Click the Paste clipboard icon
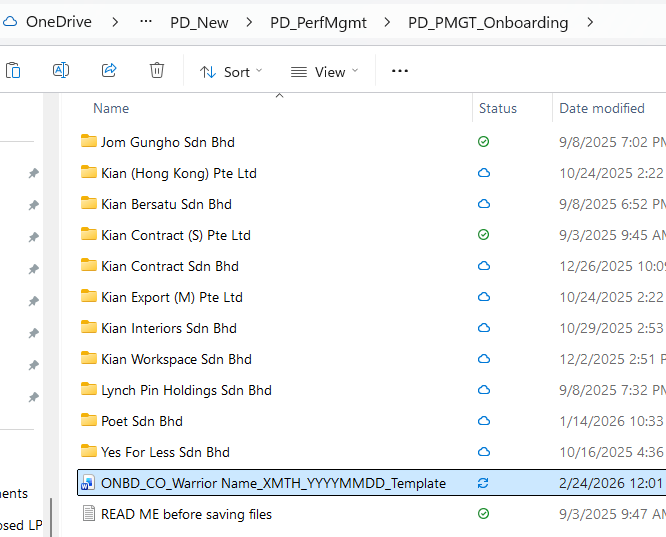The height and width of the screenshot is (537, 666). [x=13, y=71]
